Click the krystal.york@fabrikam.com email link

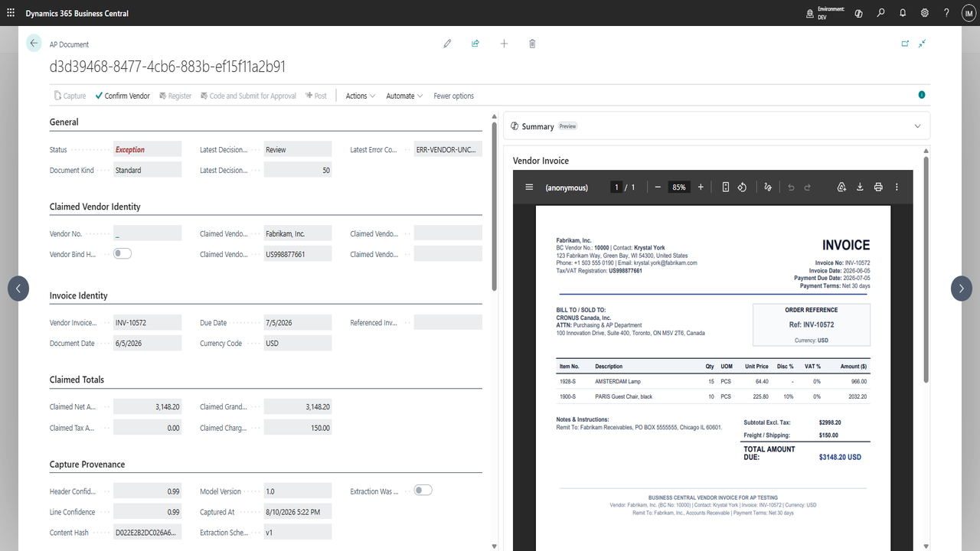click(x=666, y=262)
